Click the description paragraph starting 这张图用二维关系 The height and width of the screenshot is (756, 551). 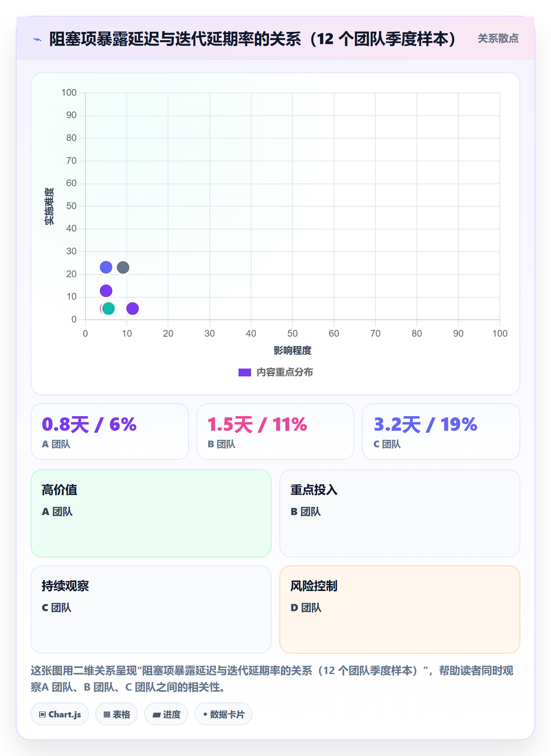272,679
